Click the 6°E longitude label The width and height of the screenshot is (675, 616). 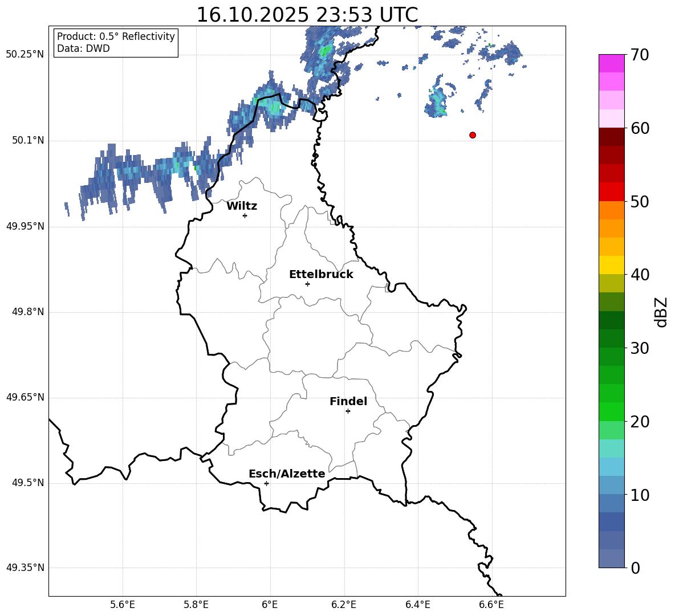pos(270,605)
